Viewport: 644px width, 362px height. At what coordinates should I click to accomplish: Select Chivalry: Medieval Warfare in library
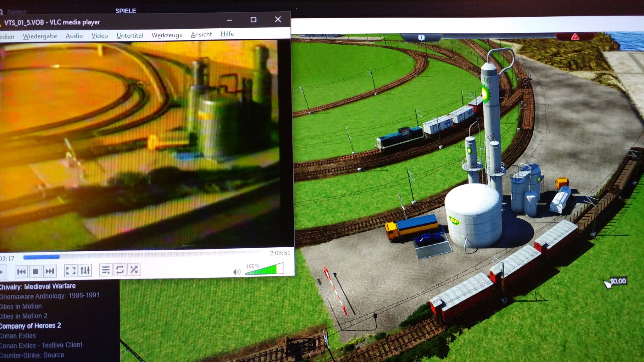(x=38, y=286)
